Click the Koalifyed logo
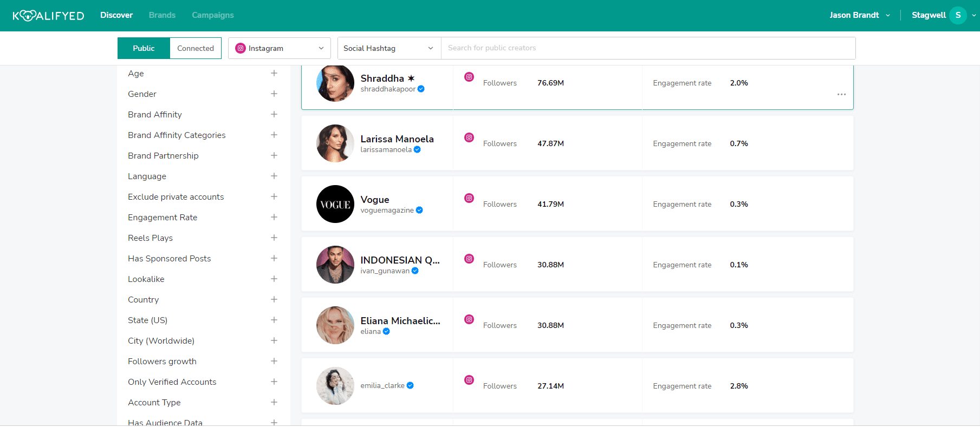Screen dimensions: 980x427 [x=48, y=16]
